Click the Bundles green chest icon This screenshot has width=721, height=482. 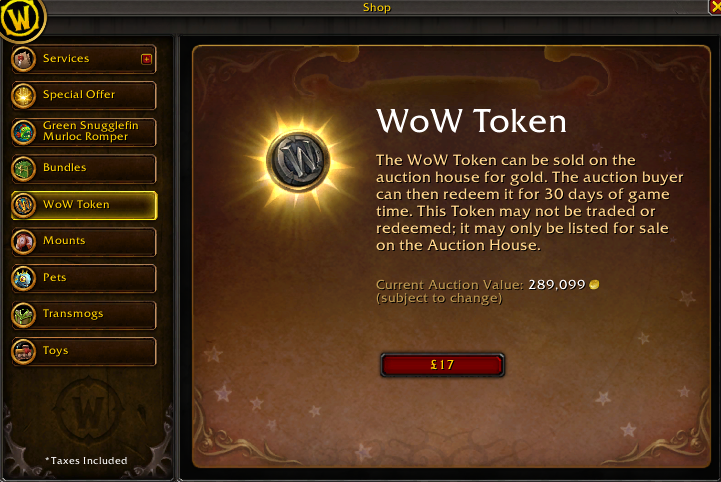point(23,169)
